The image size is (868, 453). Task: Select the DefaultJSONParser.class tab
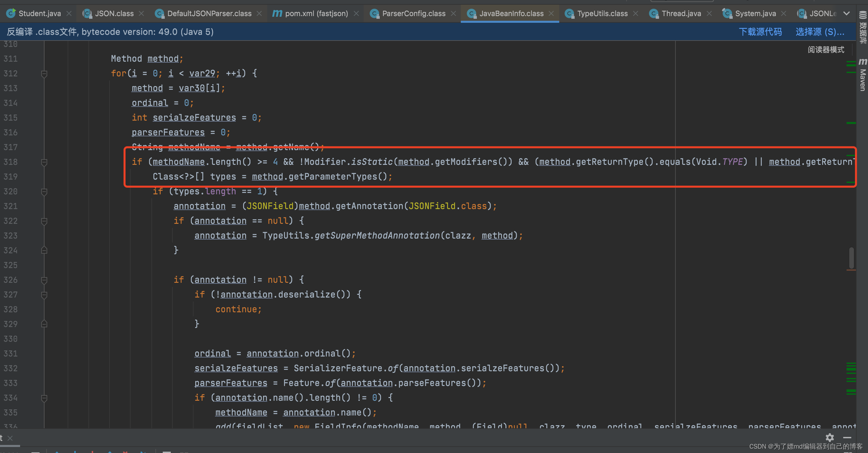click(209, 13)
